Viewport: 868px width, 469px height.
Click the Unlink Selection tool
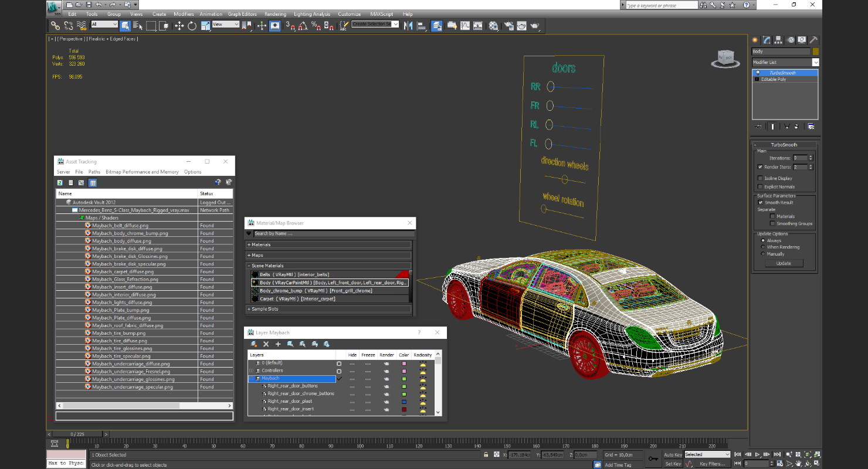coord(68,26)
